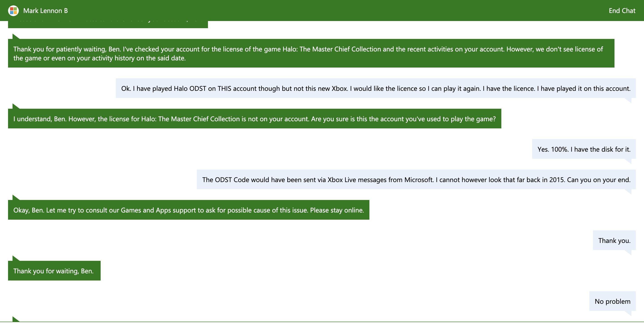Click partially hidden message under header
Image resolution: width=644 pixels, height=323 pixels.
pyautogui.click(x=108, y=25)
